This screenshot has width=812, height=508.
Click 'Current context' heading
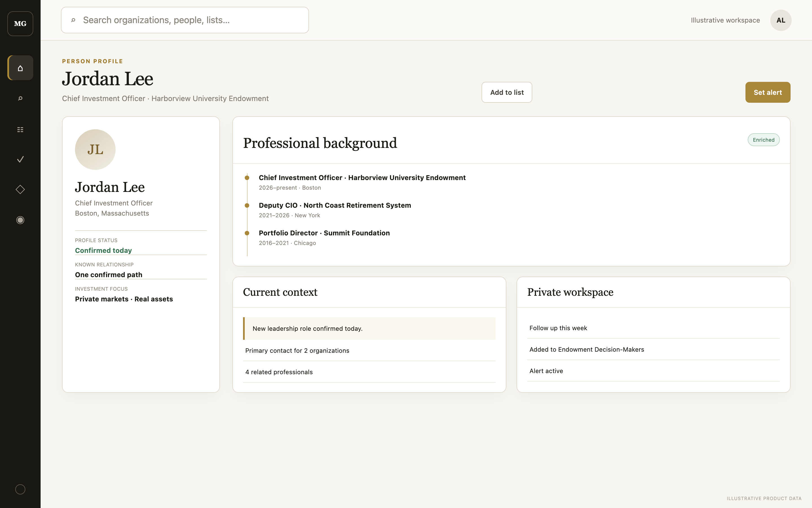coord(280,292)
